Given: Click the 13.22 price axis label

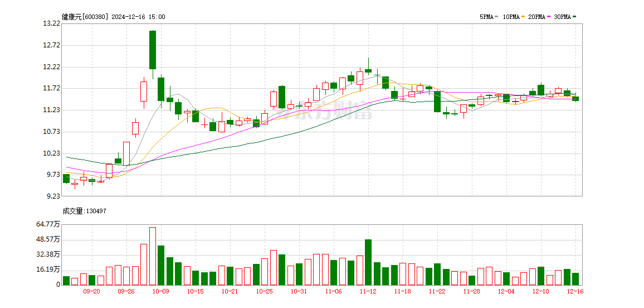Looking at the screenshot, I should (51, 23).
